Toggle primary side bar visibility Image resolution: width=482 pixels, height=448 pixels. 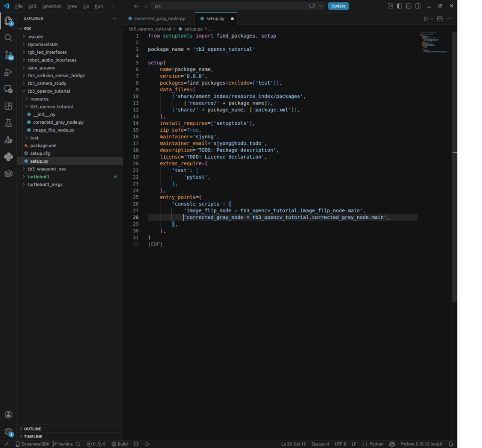pyautogui.click(x=399, y=6)
